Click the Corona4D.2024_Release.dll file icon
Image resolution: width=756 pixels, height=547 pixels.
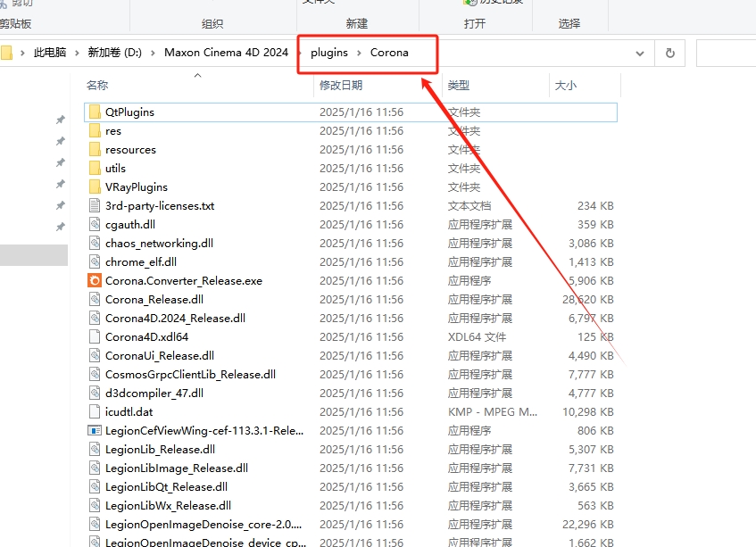tap(95, 318)
